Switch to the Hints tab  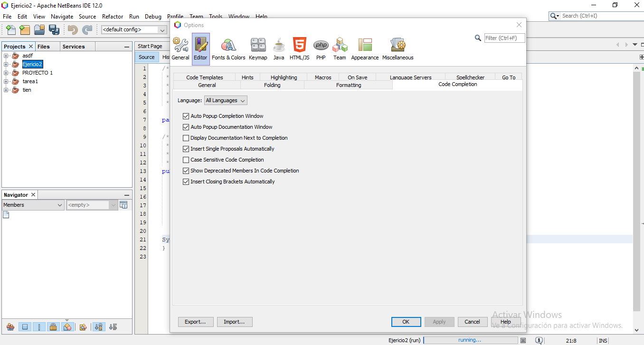click(247, 77)
